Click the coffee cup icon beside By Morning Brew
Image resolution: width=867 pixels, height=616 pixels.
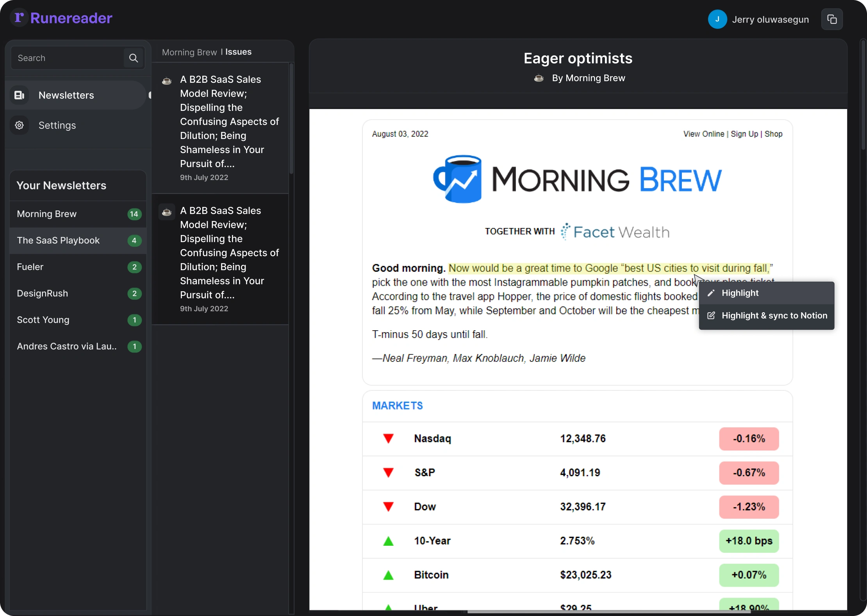click(x=539, y=78)
